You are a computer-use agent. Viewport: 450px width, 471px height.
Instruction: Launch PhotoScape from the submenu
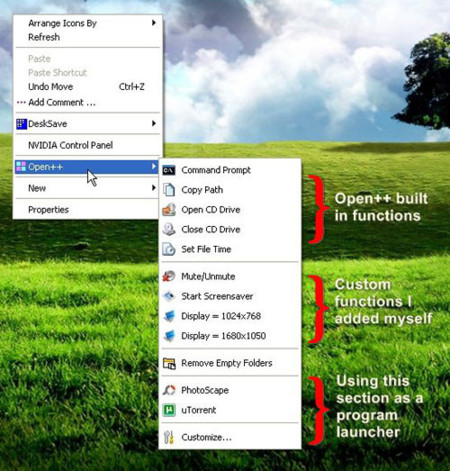tap(230, 390)
